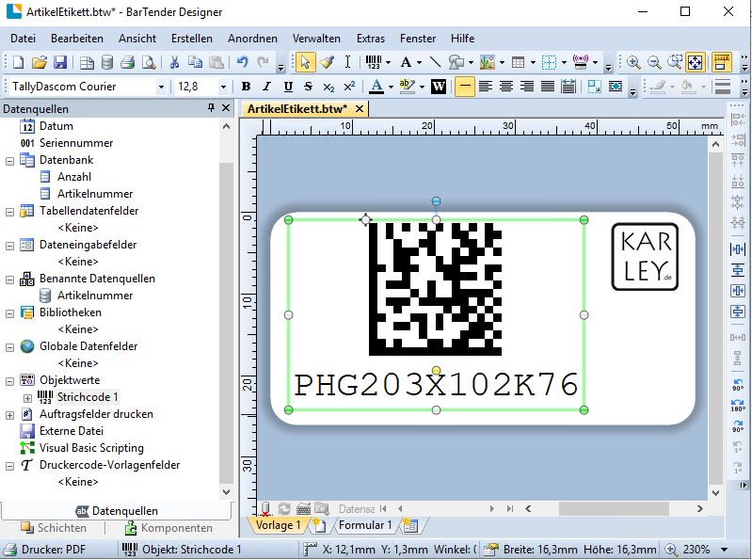Click the PHG203X102K76 barcode text
The height and width of the screenshot is (560, 752).
(436, 385)
